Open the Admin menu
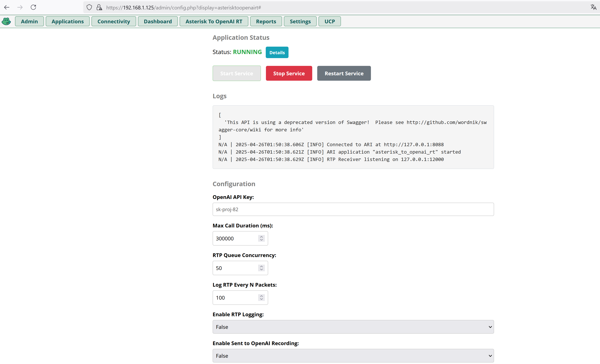 tap(29, 21)
